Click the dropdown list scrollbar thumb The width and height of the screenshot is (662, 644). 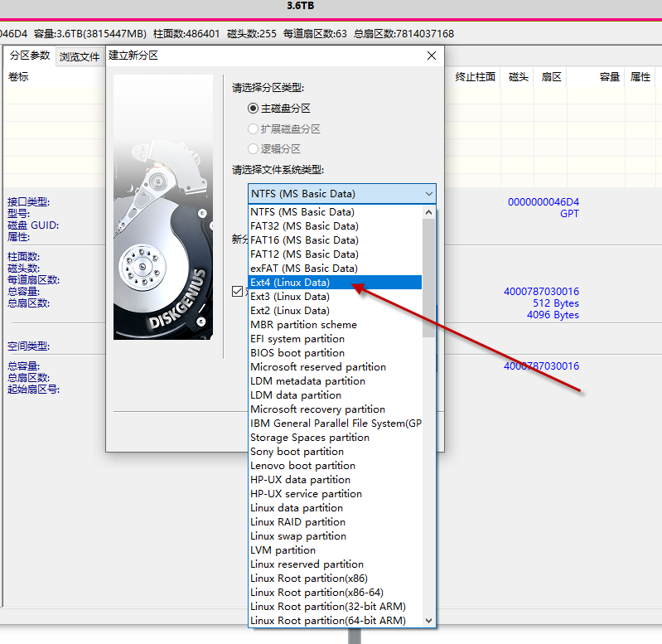(428, 278)
